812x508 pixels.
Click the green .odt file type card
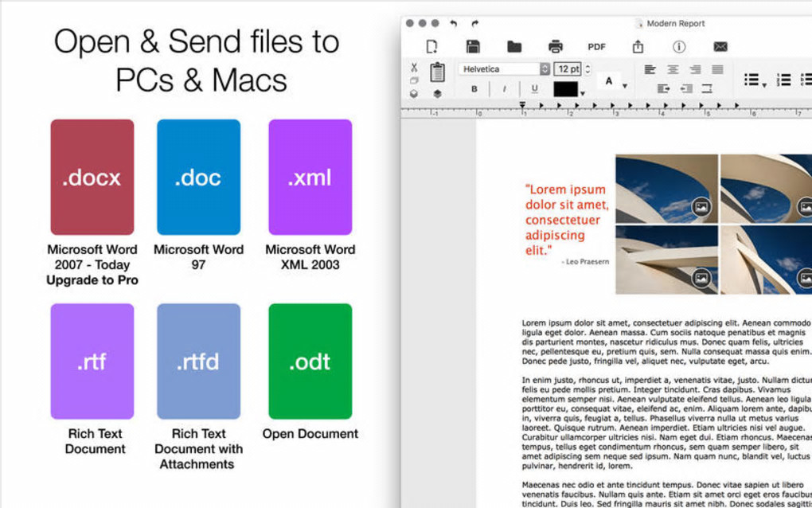tap(310, 361)
